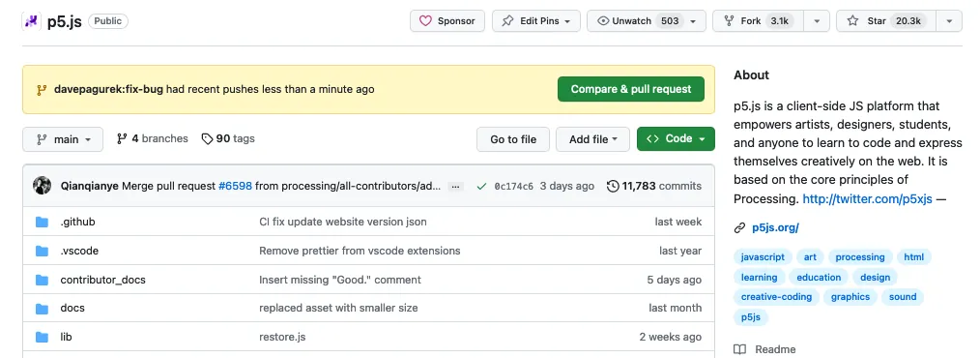Open the Readme link in About
This screenshot has height=358, width=980.
765,349
